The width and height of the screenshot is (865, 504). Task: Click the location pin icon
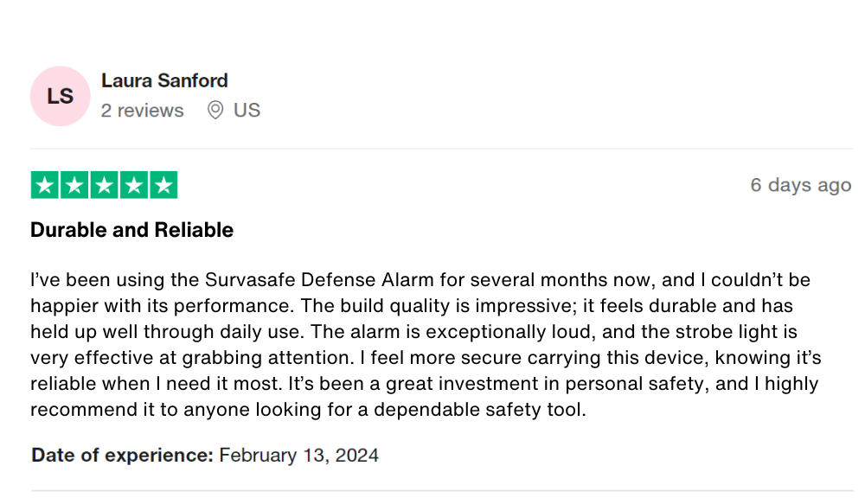215,111
